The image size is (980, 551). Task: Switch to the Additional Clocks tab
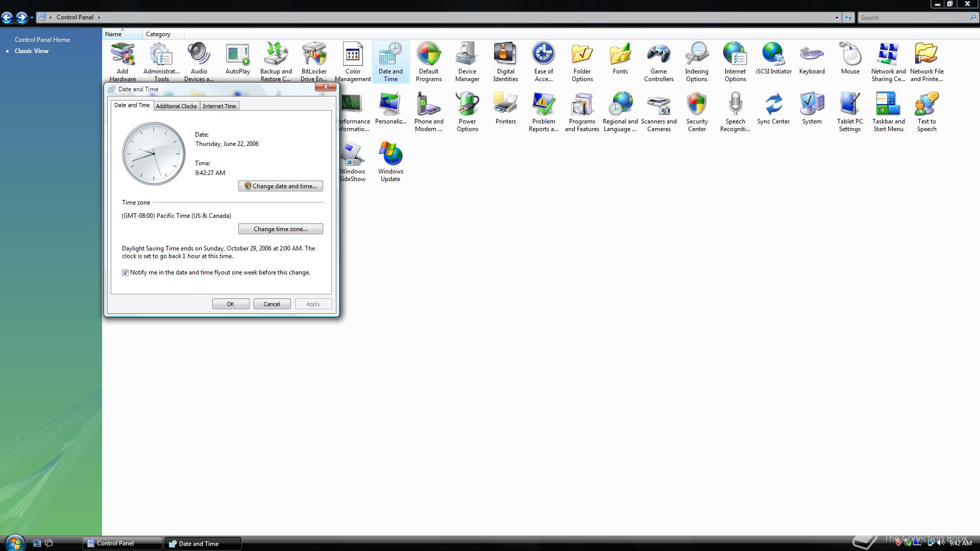click(176, 106)
